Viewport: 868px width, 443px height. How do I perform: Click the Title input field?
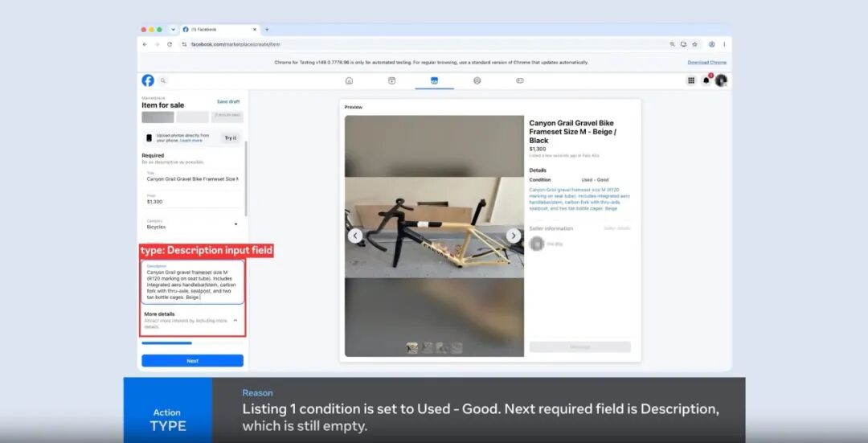coord(192,177)
